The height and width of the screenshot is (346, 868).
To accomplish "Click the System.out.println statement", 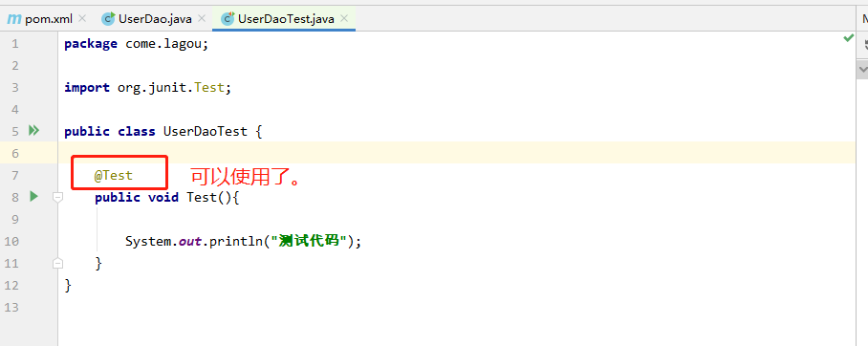I will pyautogui.click(x=243, y=242).
